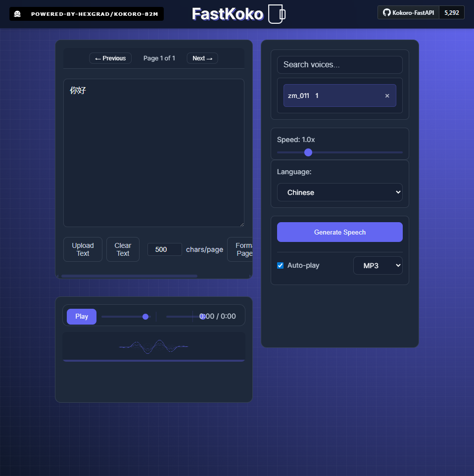Click the Search voices field
The width and height of the screenshot is (474, 476).
tap(340, 65)
